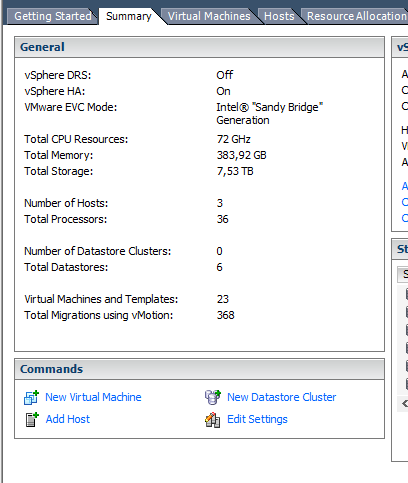Click the Total Datastores value 6
The height and width of the screenshot is (483, 408).
coord(219,267)
